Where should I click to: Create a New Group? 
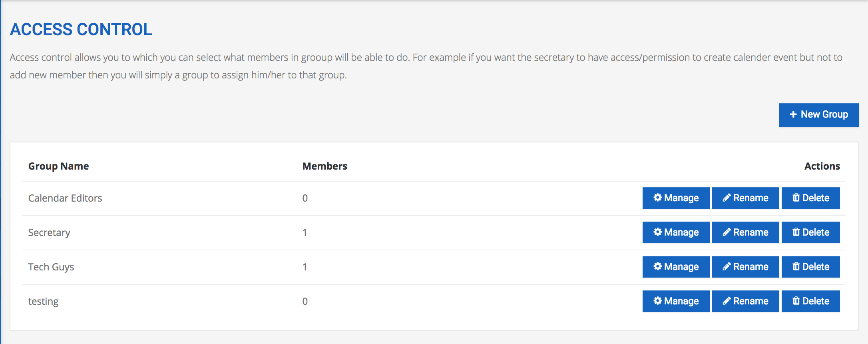tap(819, 115)
